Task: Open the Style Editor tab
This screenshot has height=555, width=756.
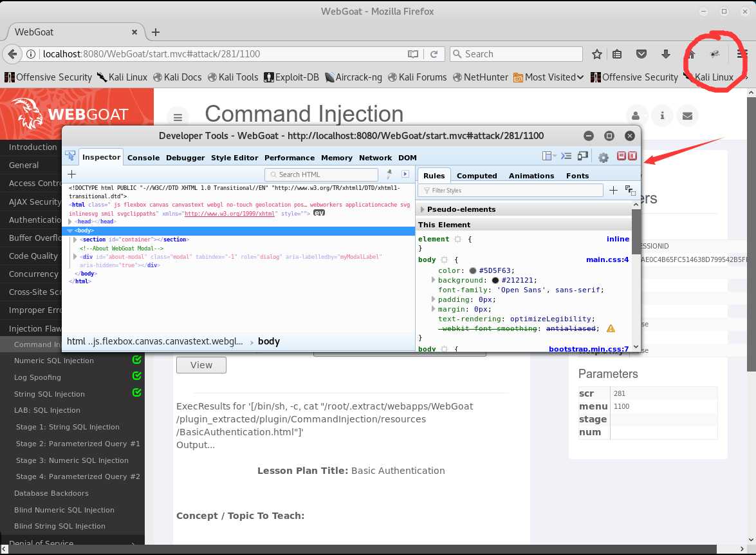Action: pyautogui.click(x=234, y=158)
